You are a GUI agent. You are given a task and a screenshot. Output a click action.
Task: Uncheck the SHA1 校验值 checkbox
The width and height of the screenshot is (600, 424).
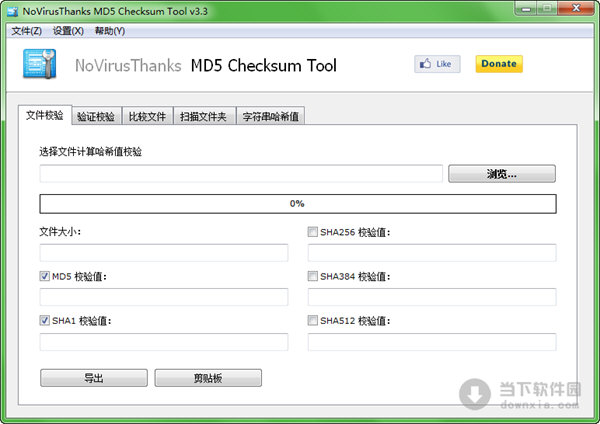tap(44, 320)
